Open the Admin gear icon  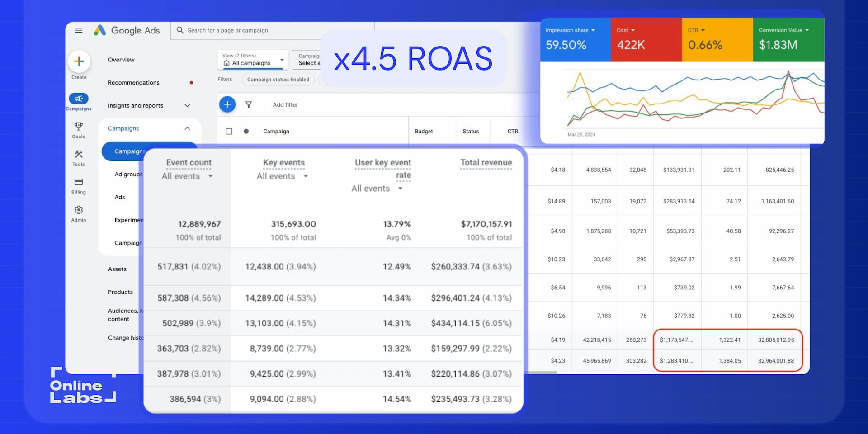tap(79, 210)
